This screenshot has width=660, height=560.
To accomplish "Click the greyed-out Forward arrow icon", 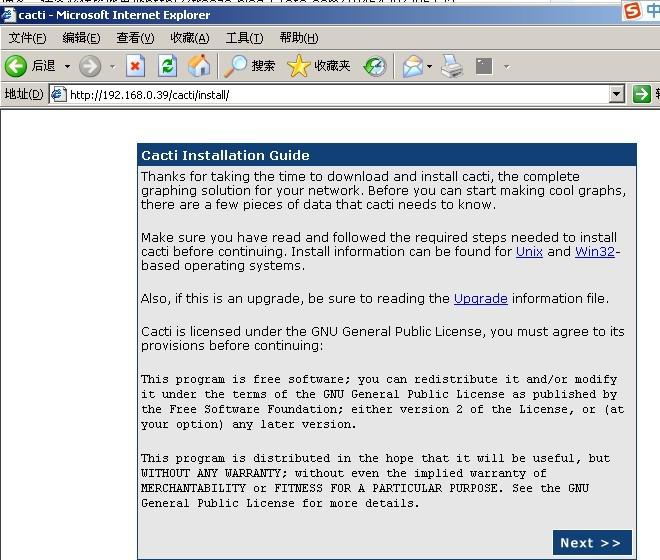I will pyautogui.click(x=90, y=66).
